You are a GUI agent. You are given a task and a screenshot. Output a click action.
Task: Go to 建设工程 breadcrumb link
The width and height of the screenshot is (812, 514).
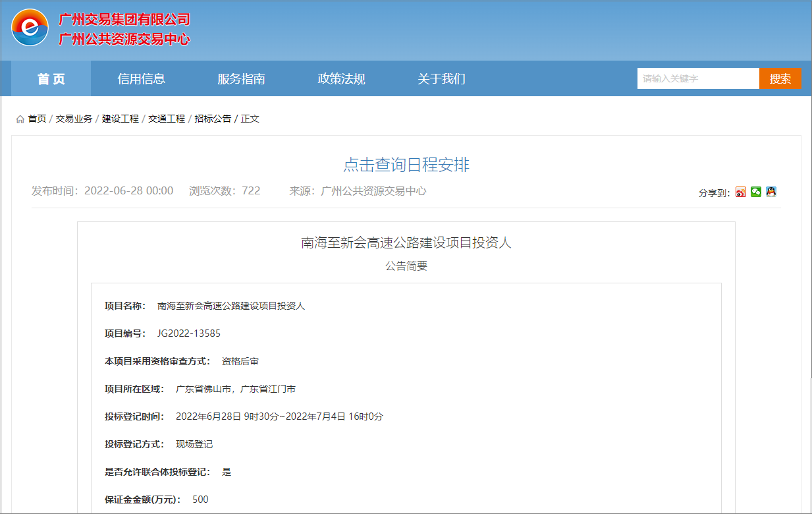(120, 119)
